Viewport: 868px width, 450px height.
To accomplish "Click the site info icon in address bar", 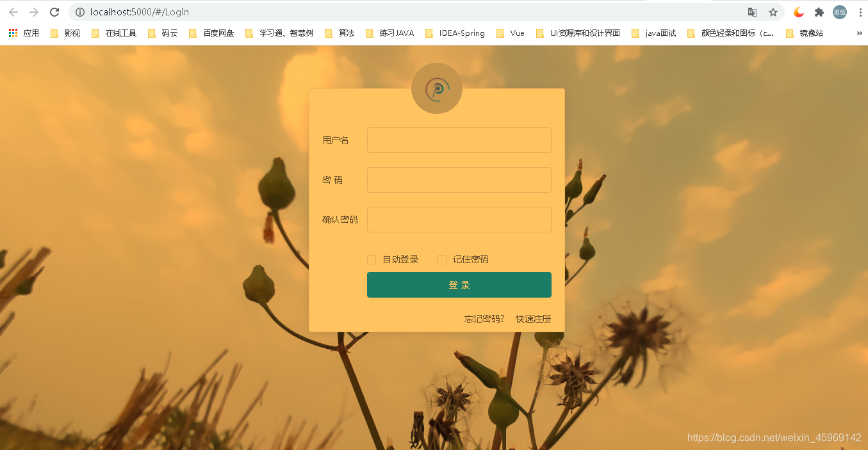I will point(80,12).
